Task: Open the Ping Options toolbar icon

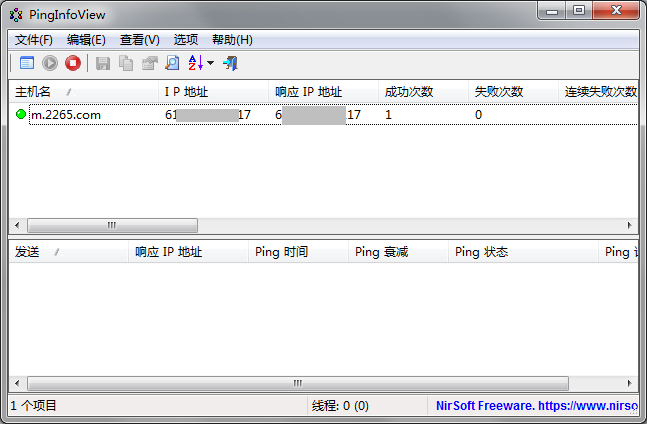Action: click(x=27, y=63)
